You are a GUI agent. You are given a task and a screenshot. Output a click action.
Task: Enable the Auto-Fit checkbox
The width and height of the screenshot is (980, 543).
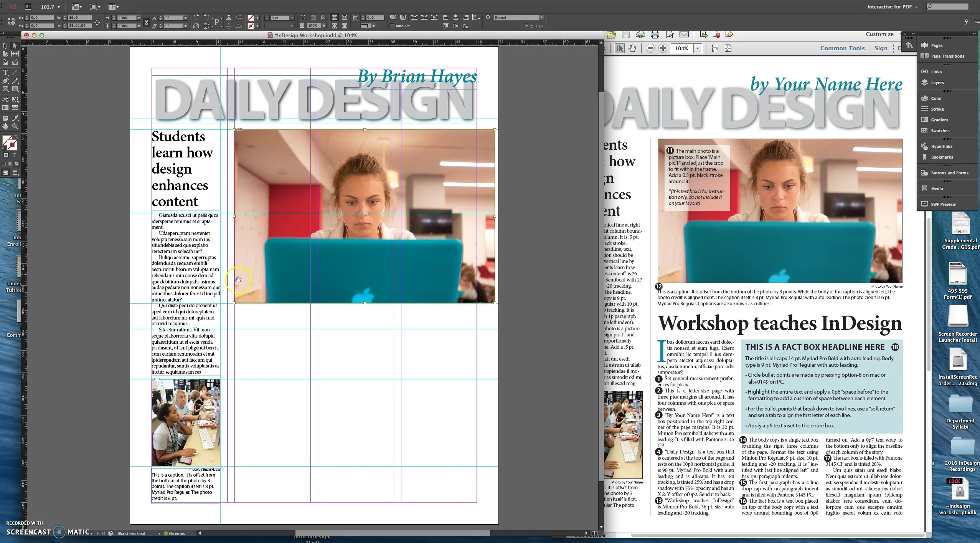pos(391,26)
